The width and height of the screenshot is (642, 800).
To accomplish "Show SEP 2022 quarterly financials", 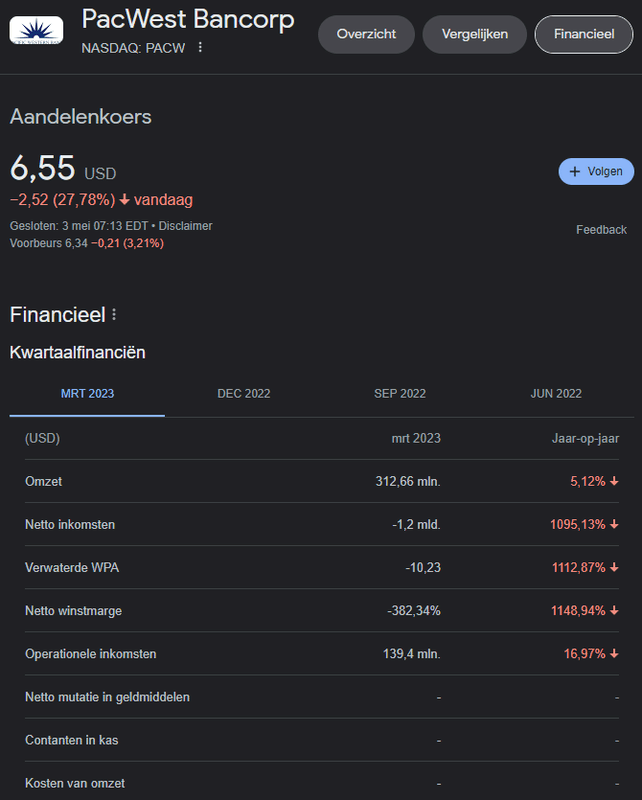I will click(x=400, y=394).
